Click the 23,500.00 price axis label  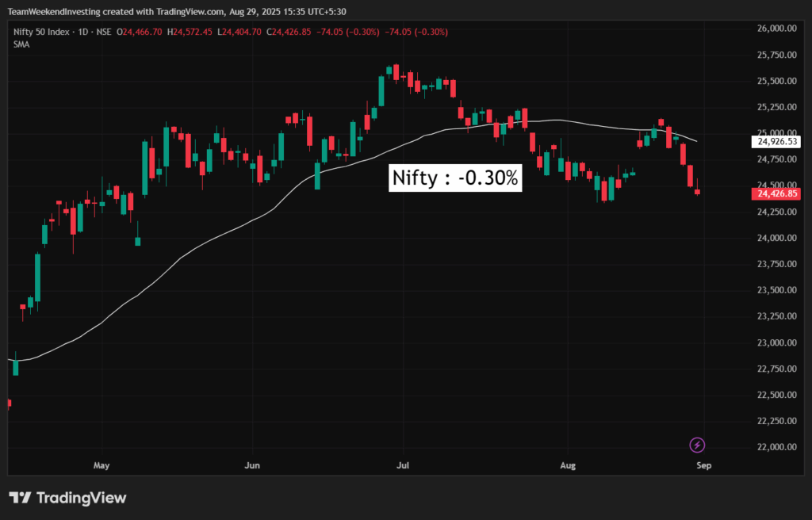click(x=777, y=290)
